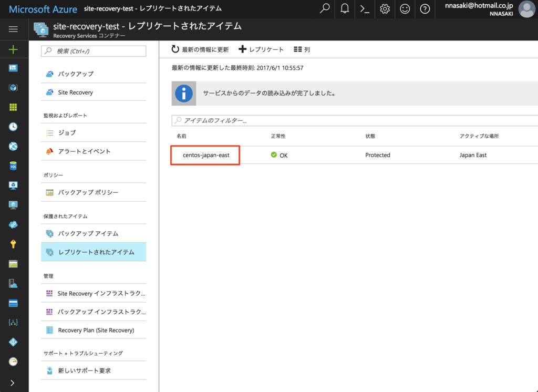
Task: Click the smiley feedback icon
Action: coord(405,9)
